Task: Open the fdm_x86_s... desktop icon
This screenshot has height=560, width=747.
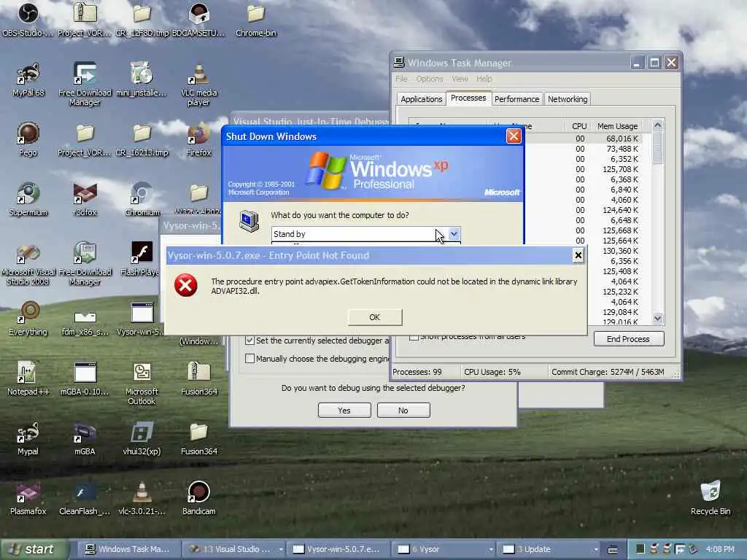Action: (85, 323)
